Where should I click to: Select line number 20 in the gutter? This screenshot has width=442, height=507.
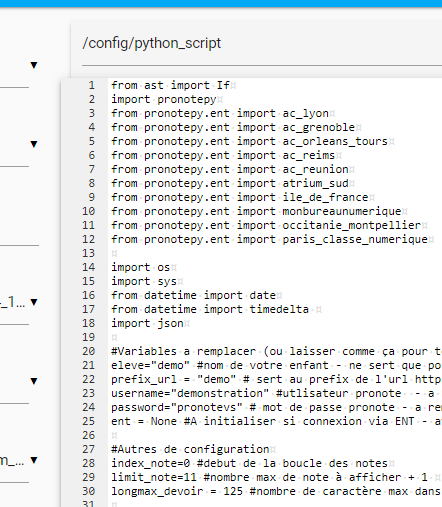[89, 351]
